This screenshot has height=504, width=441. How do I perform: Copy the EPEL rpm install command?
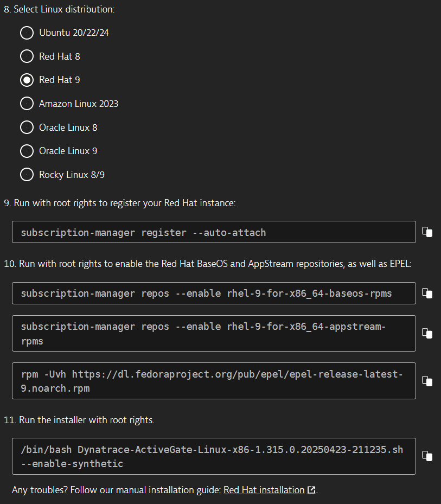coord(427,381)
